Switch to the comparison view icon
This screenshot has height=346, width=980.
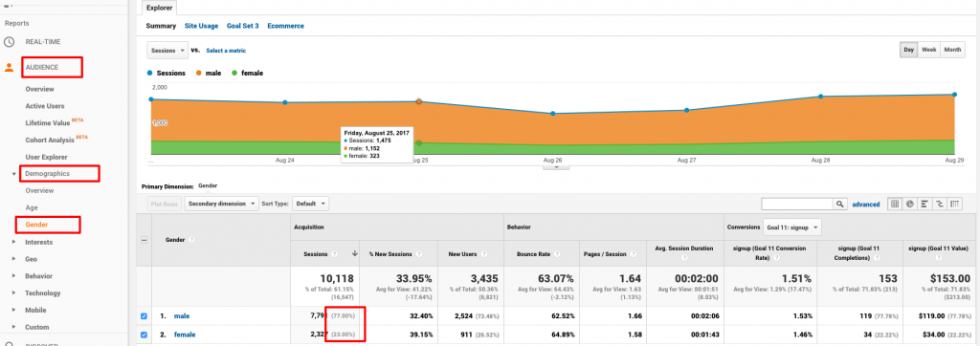click(x=940, y=204)
